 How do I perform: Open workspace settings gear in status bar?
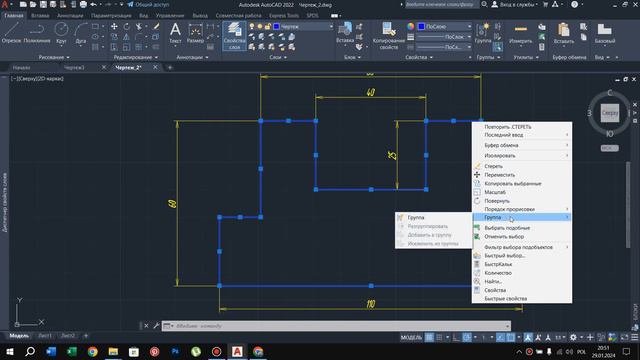pos(573,337)
